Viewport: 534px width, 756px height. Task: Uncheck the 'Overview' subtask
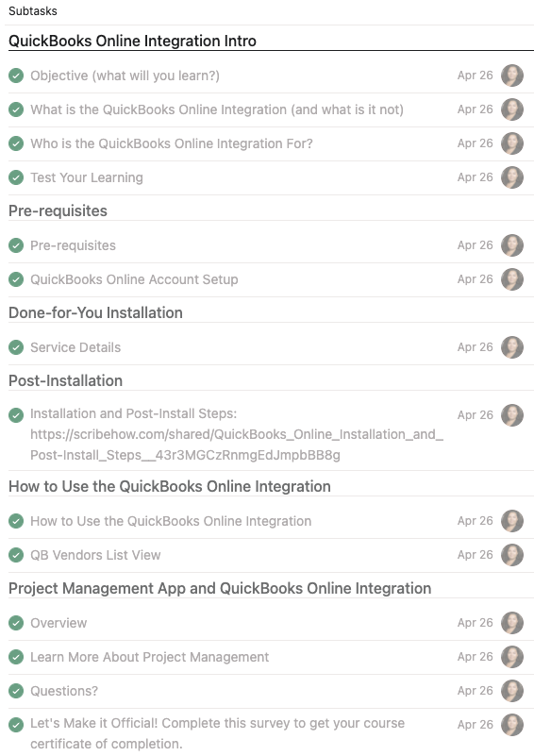click(16, 623)
